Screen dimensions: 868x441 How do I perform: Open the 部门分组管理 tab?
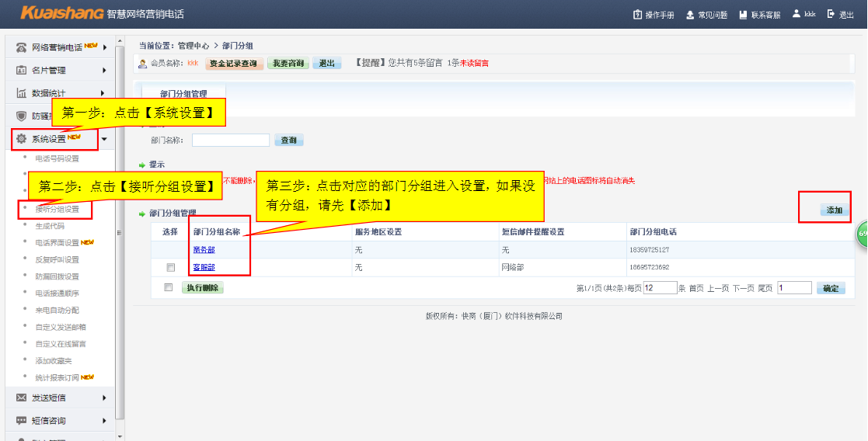pos(183,93)
